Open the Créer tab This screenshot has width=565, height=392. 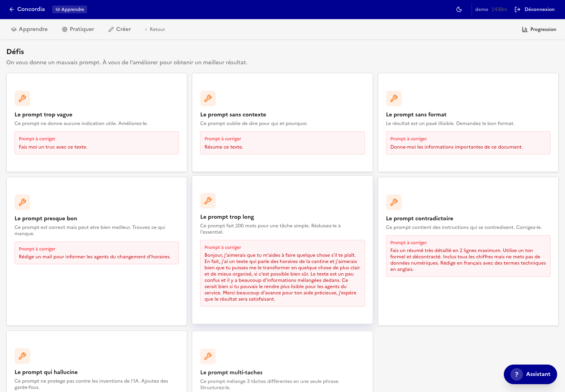[120, 29]
